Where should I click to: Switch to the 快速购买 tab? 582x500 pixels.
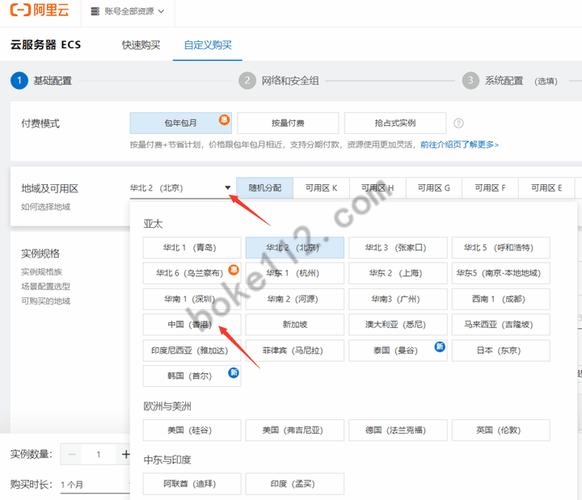(141, 45)
